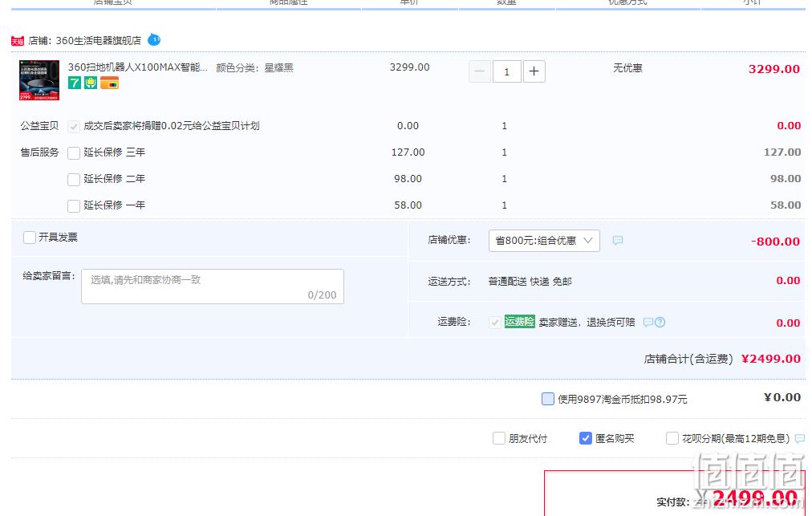Click the 98.00 unit price for 二年 warranty
The width and height of the screenshot is (812, 516).
coord(408,179)
